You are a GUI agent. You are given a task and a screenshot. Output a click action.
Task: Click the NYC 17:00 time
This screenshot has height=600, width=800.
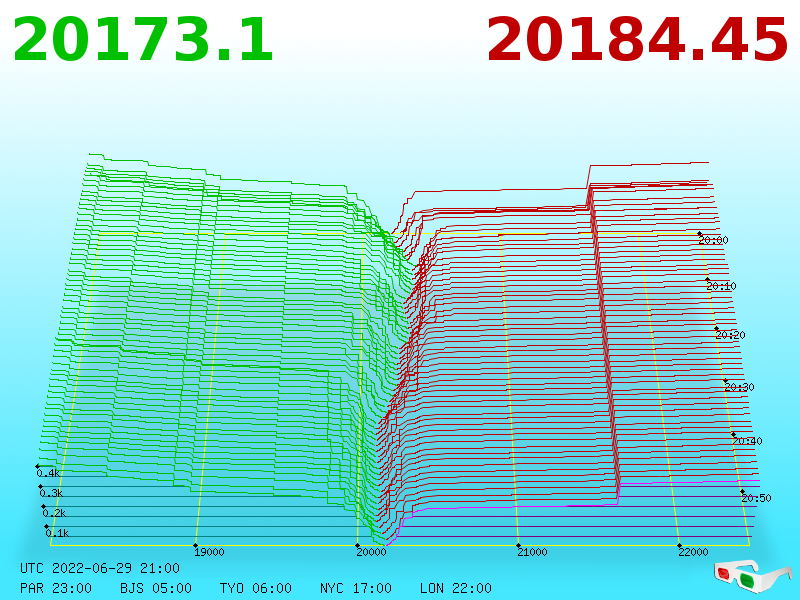(x=356, y=588)
